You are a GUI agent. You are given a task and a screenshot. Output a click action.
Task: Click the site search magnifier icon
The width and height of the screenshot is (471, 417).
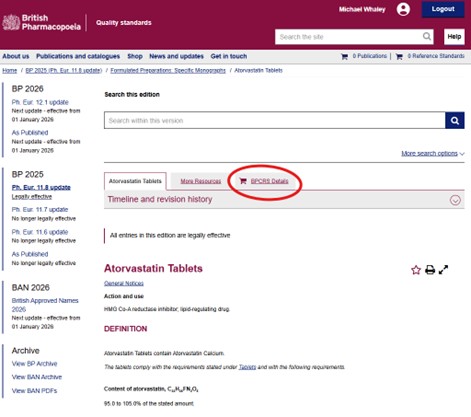[427, 36]
